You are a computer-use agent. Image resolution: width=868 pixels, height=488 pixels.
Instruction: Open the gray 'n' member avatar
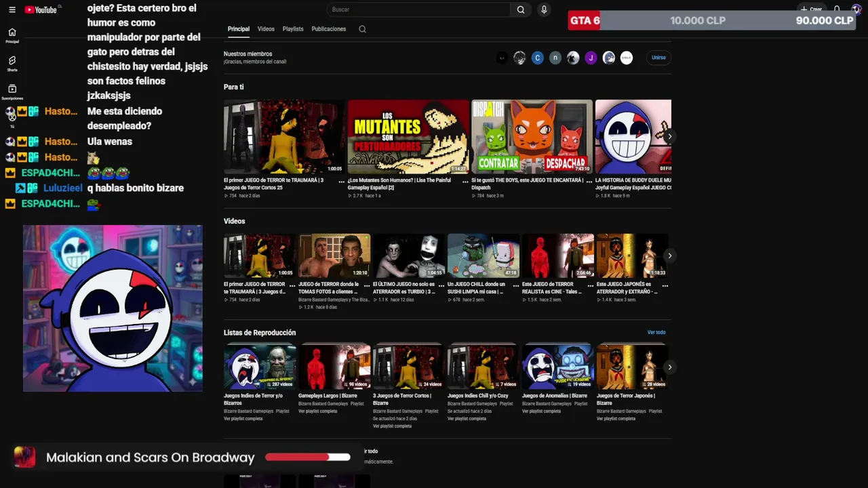555,58
